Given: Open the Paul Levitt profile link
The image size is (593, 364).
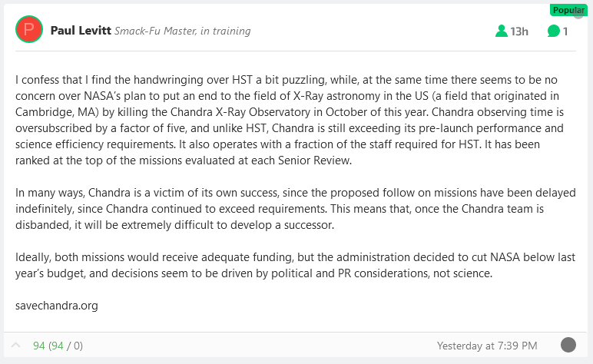Looking at the screenshot, I should [x=81, y=31].
